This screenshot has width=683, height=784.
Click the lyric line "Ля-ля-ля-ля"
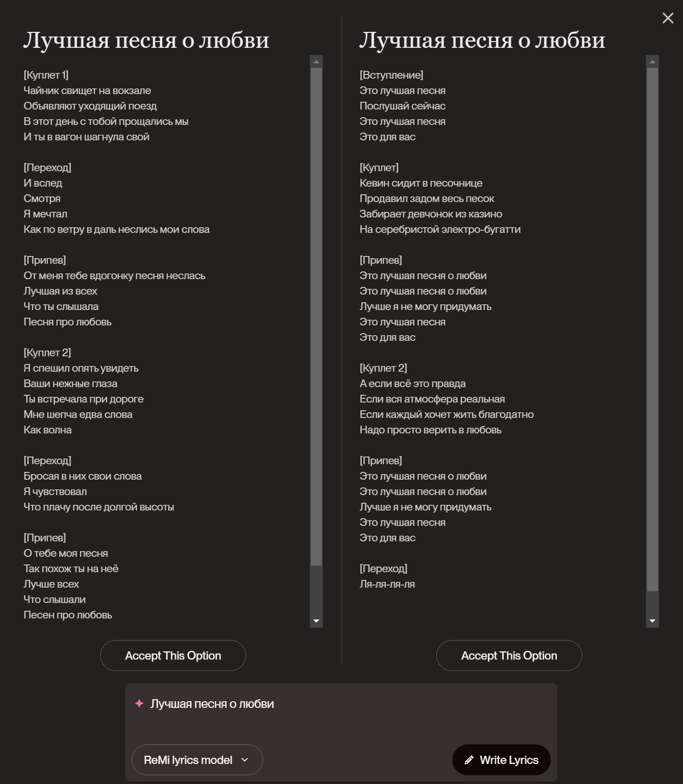(387, 584)
